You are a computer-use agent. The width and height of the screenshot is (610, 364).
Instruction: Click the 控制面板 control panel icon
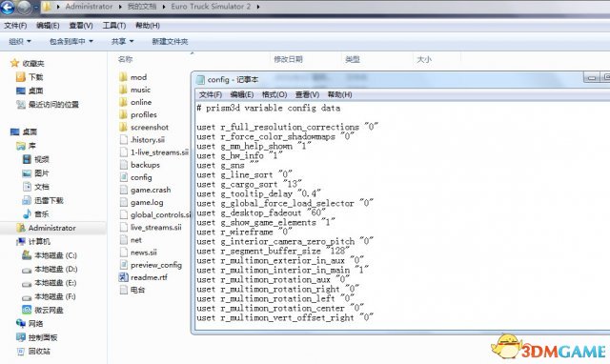[x=21, y=337]
